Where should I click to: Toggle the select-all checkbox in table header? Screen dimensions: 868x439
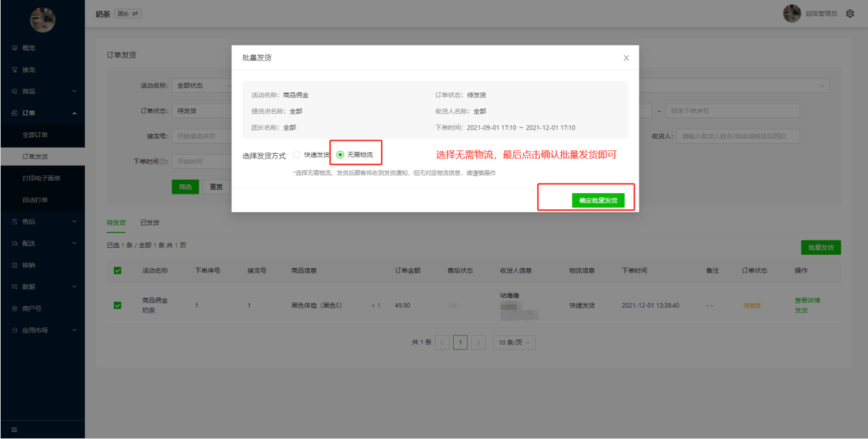(x=117, y=270)
